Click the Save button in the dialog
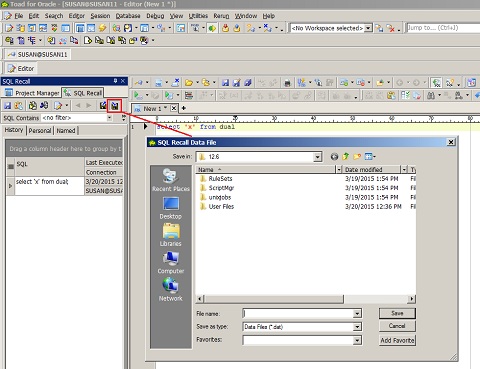 coord(397,313)
